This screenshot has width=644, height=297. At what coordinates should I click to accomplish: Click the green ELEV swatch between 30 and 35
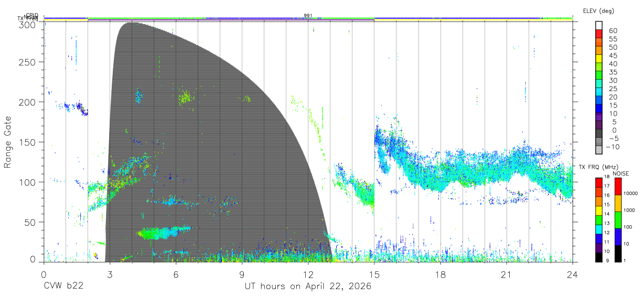coord(599,76)
